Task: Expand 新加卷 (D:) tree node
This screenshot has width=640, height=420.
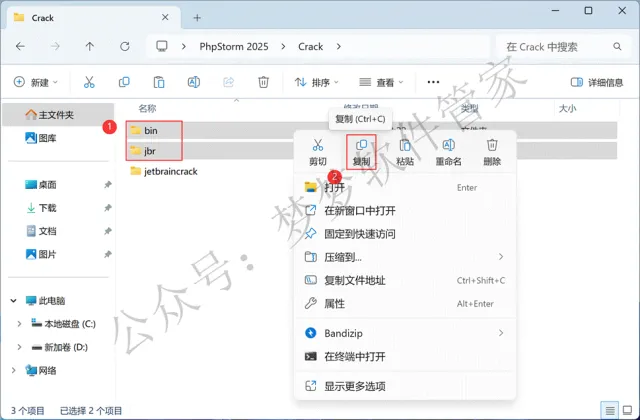Action: coord(19,347)
